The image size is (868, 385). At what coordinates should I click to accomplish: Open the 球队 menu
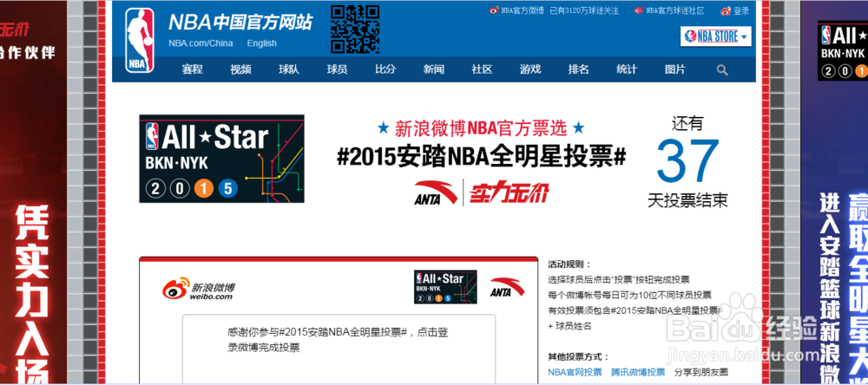click(289, 69)
